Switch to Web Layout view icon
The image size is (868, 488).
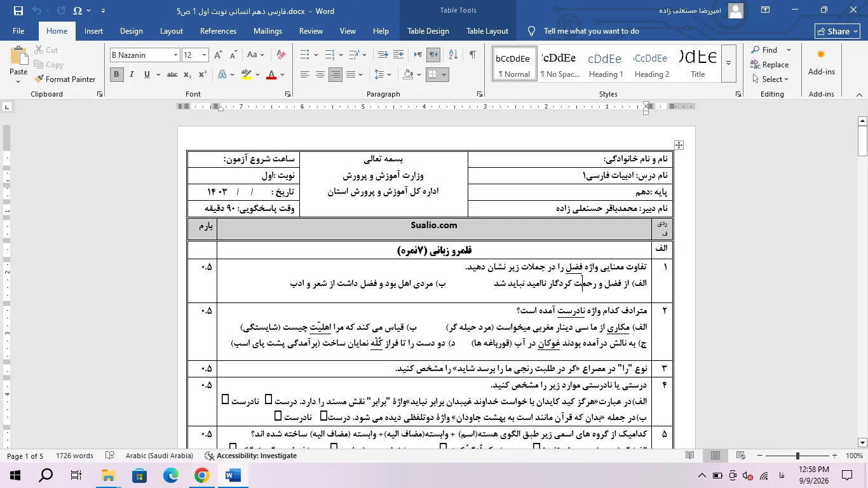pos(741,456)
